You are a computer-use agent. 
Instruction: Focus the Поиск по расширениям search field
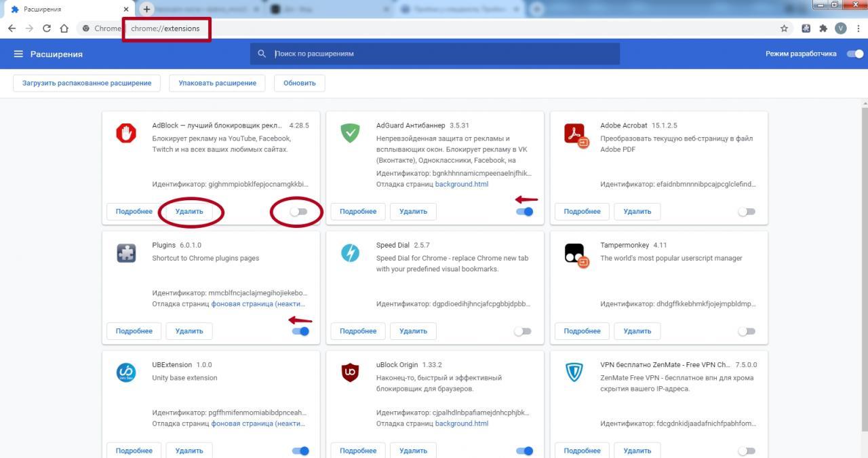[435, 54]
